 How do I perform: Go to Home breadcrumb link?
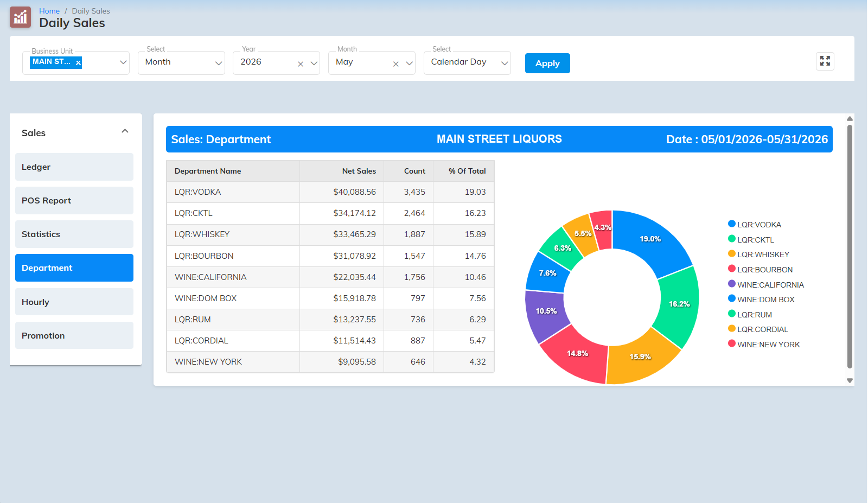49,11
